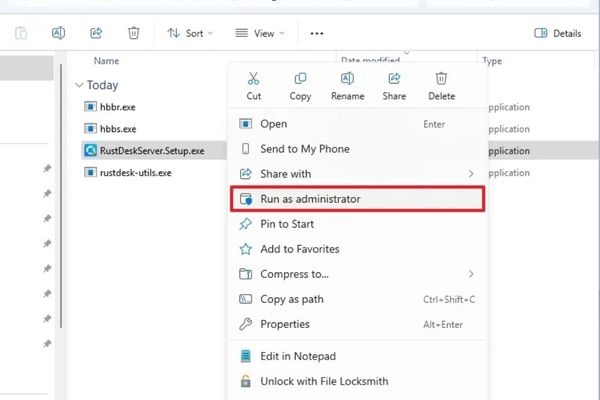Choose Copy as path

tap(357, 299)
